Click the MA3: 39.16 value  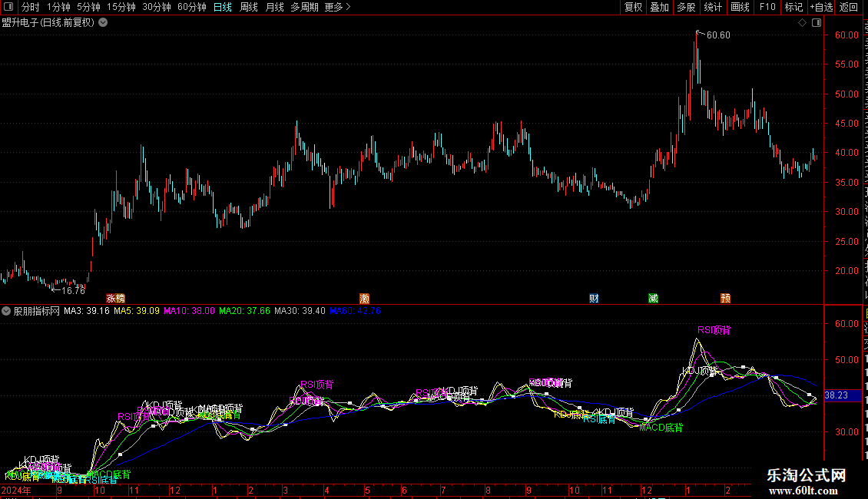(86, 311)
